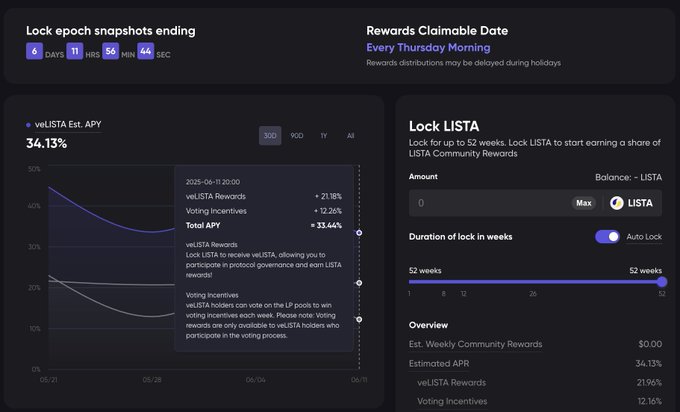Click the top purple chart data point
The height and width of the screenshot is (412, 680).
(359, 233)
